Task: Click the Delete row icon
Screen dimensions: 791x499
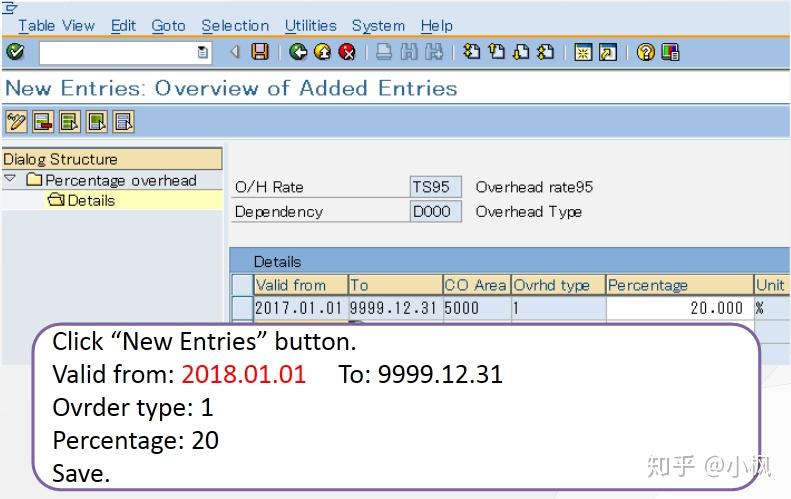Action: (43, 122)
